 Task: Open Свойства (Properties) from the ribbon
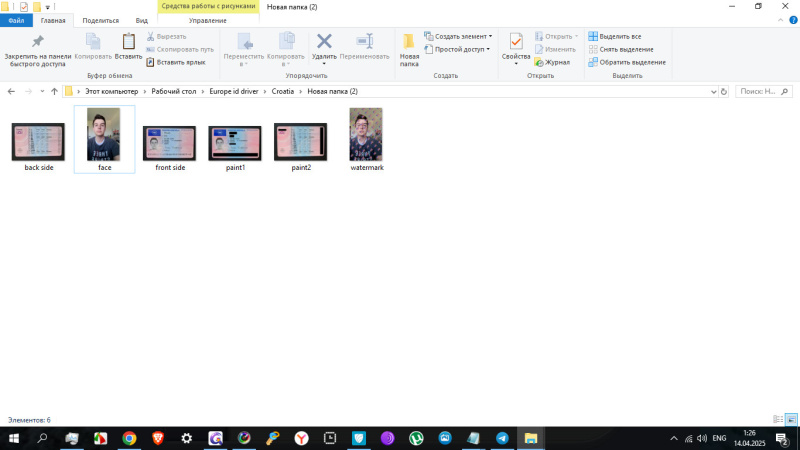click(x=516, y=42)
